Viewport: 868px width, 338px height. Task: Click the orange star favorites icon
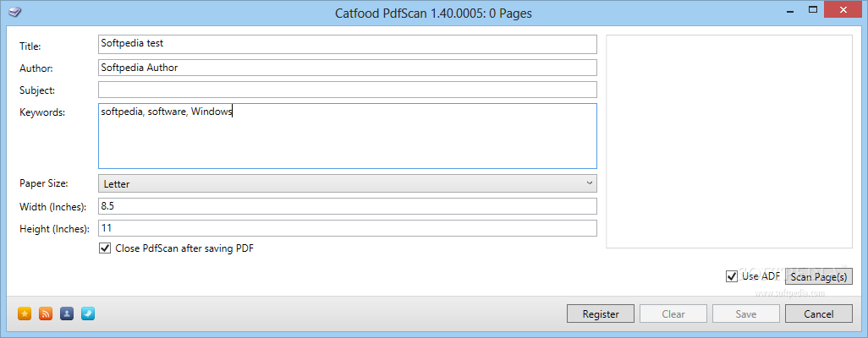(25, 313)
